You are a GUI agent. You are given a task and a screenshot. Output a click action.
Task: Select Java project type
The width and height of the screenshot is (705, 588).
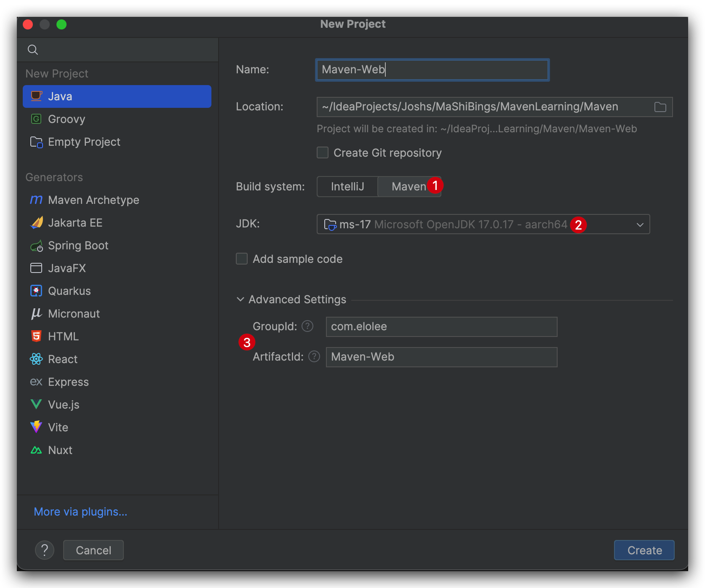pyautogui.click(x=117, y=96)
